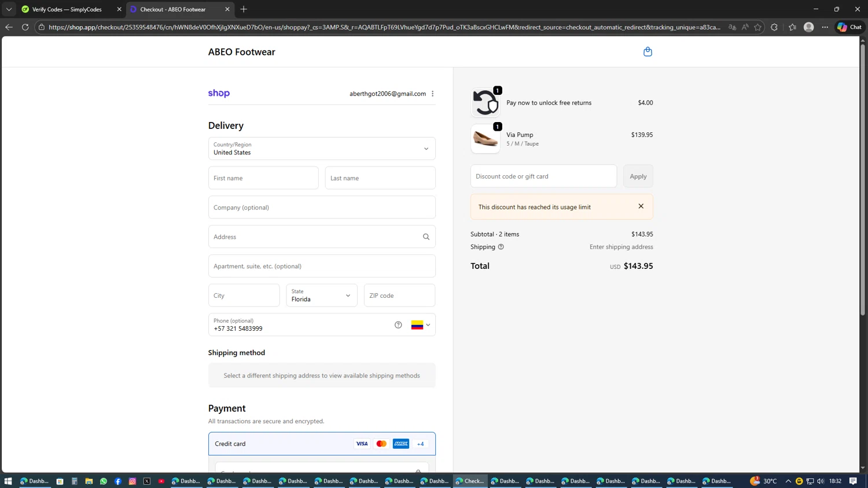Select the Credit card payment option

coord(322,444)
